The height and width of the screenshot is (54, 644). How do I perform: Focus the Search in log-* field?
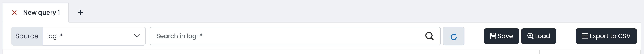pyautogui.click(x=295, y=36)
